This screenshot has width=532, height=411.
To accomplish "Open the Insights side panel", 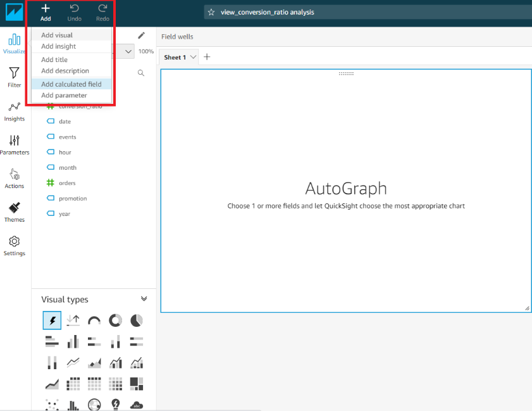I will (x=15, y=111).
